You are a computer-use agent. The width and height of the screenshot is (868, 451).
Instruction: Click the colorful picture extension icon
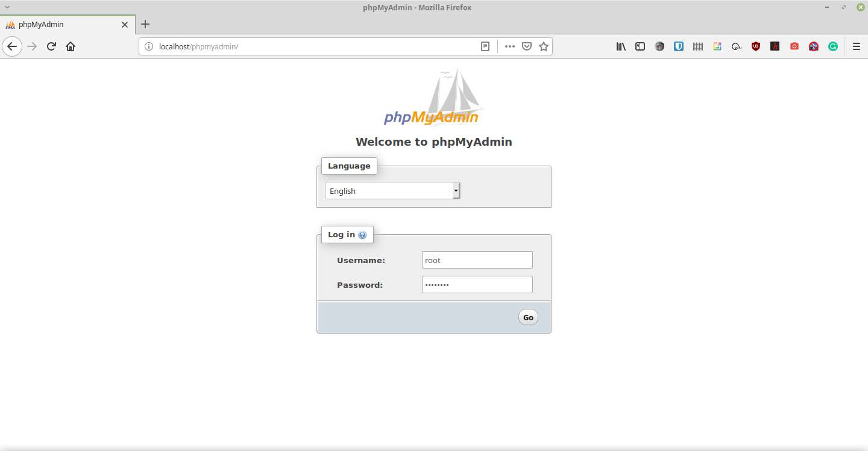tap(717, 46)
